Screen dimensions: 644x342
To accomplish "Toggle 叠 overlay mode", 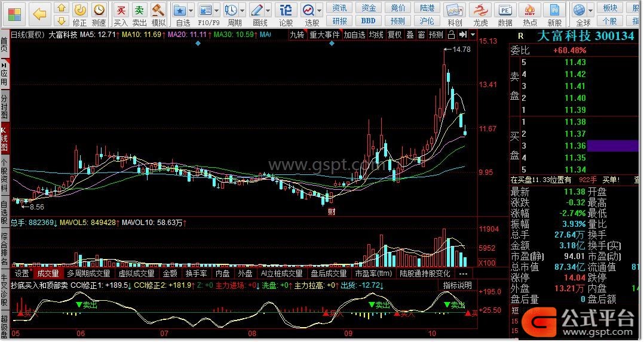I will click(x=410, y=35).
